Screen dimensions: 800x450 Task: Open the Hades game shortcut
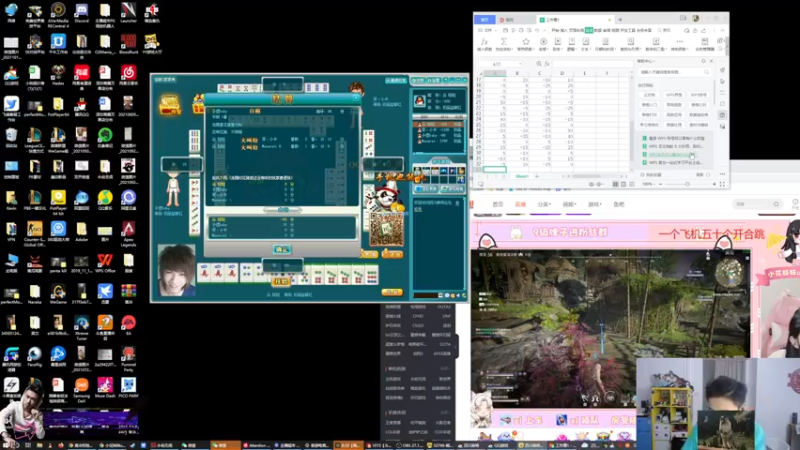pos(58,74)
